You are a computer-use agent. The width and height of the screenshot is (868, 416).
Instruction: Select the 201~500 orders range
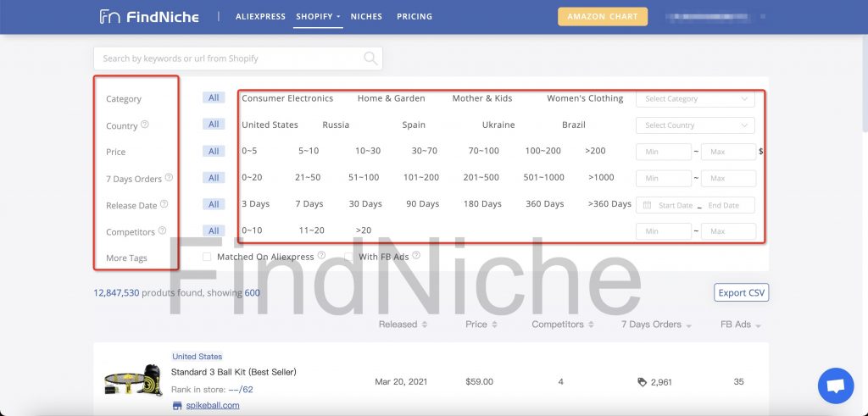pyautogui.click(x=481, y=178)
